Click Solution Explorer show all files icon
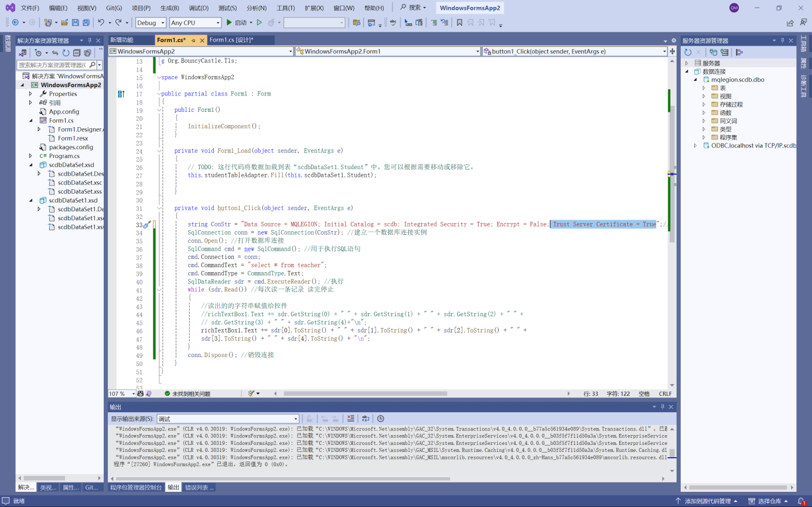This screenshot has height=507, width=812. pyautogui.click(x=87, y=53)
